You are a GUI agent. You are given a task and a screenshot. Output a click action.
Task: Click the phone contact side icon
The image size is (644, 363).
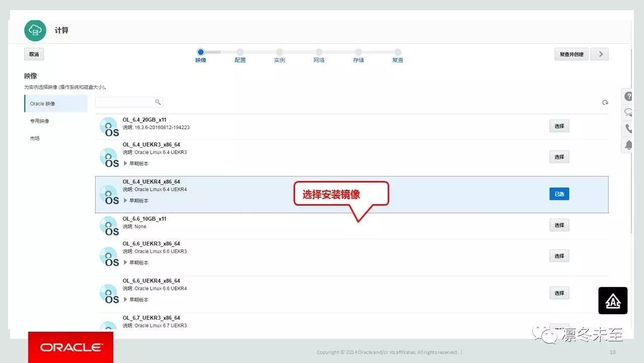click(x=628, y=128)
